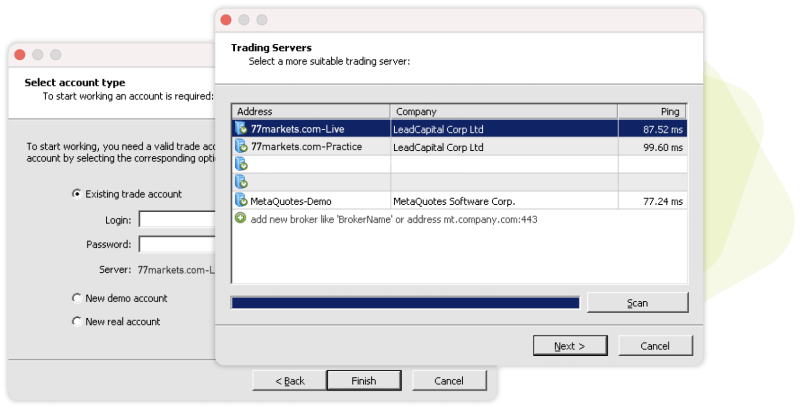The width and height of the screenshot is (810, 409).
Task: Click Finish in account type window
Action: click(364, 381)
